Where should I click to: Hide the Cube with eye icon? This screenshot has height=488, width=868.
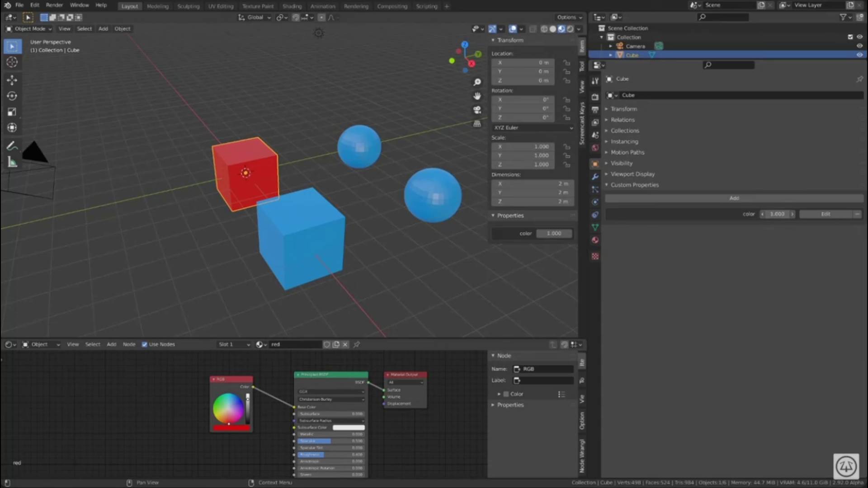tap(859, 55)
